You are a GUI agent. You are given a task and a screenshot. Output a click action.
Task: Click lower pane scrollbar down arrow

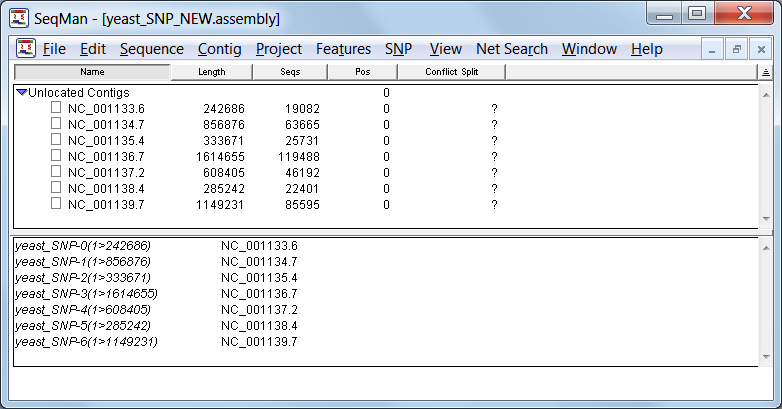pyautogui.click(x=766, y=357)
